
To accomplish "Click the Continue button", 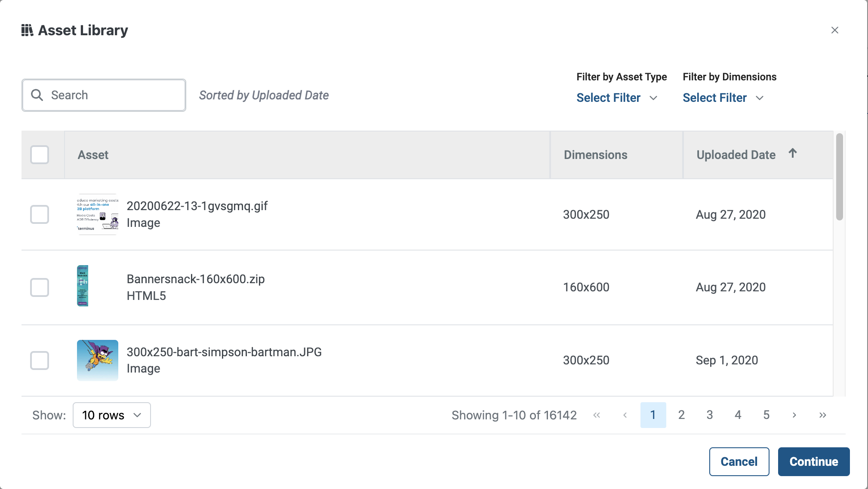I will [x=814, y=461].
